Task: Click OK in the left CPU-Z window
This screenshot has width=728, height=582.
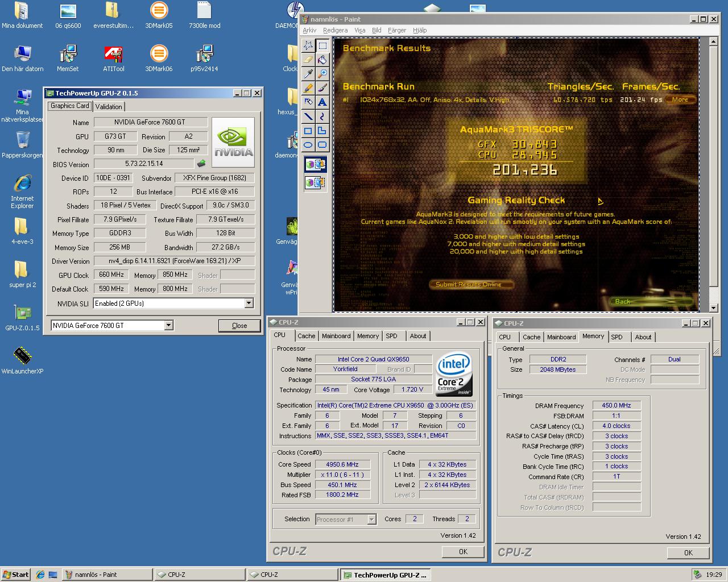Action: coord(463,551)
